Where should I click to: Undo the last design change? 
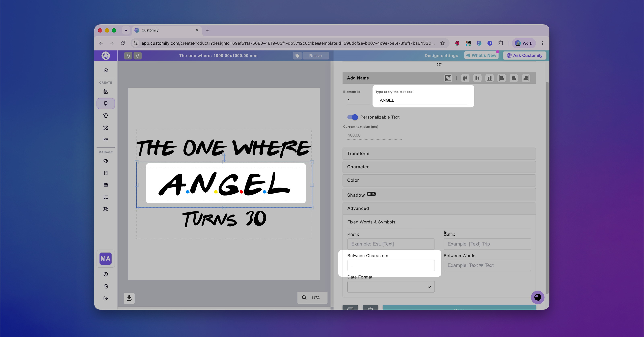point(128,56)
